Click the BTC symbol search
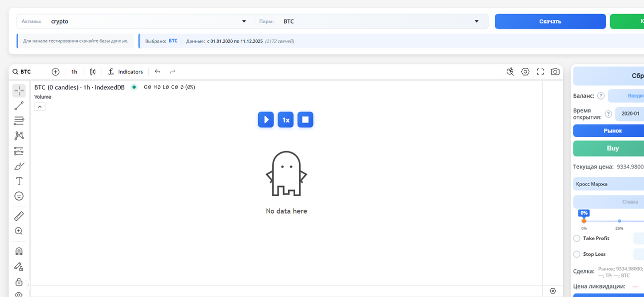This screenshot has width=644, height=297. click(22, 72)
